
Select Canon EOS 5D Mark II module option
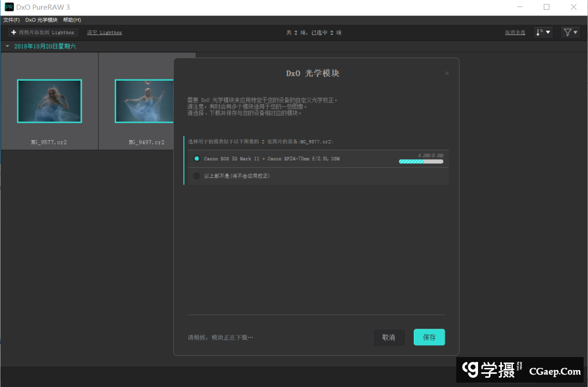(197, 159)
